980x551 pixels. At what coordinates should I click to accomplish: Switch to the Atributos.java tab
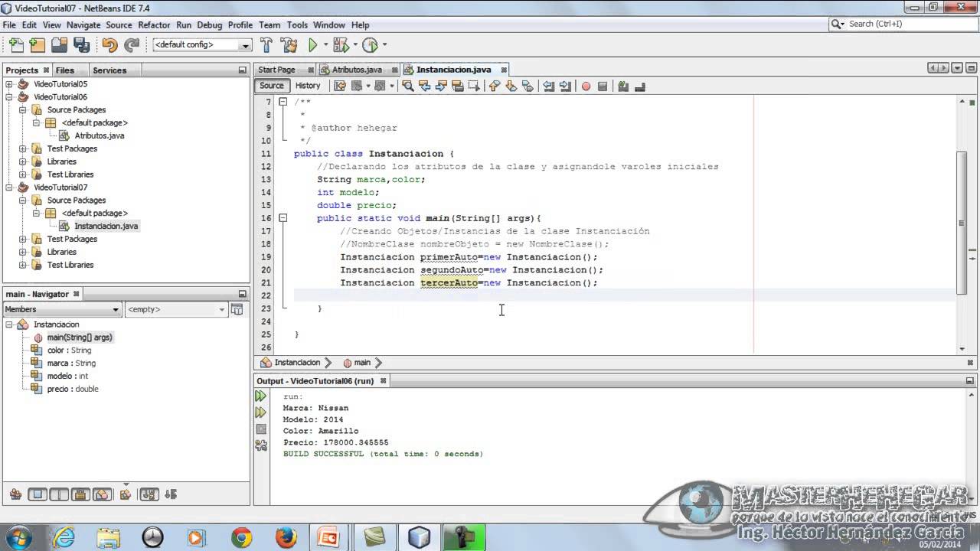[x=357, y=70]
